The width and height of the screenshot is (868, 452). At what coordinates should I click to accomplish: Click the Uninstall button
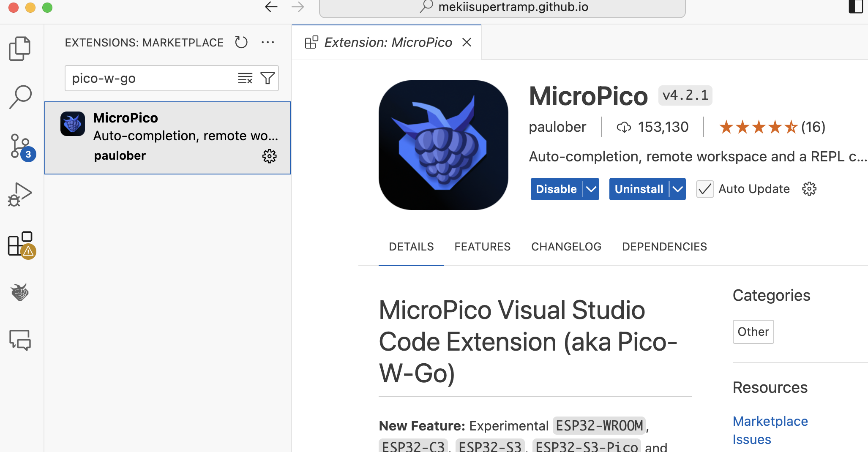(x=639, y=189)
